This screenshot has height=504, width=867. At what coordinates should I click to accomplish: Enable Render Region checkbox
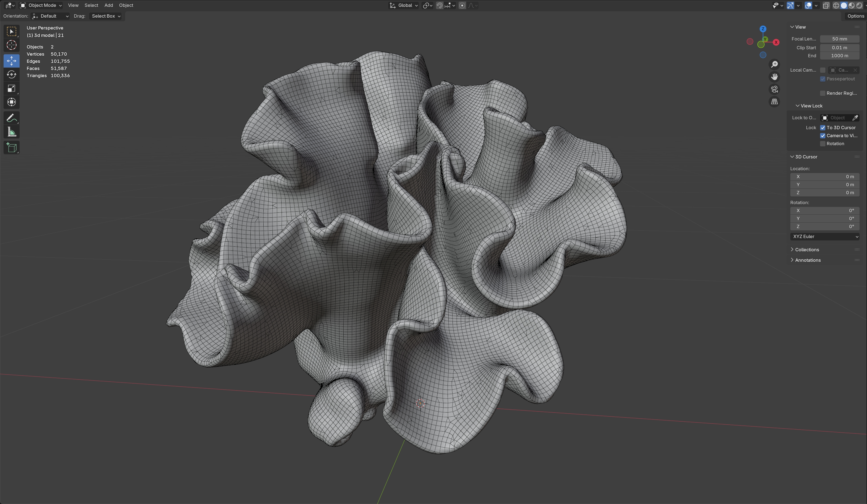823,93
